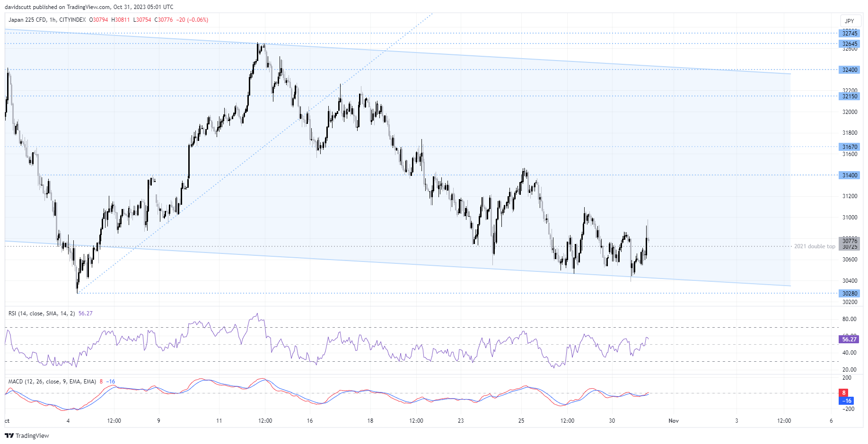Click the 9 date on the time axis
Screen dimensions: 868x444
(158, 421)
